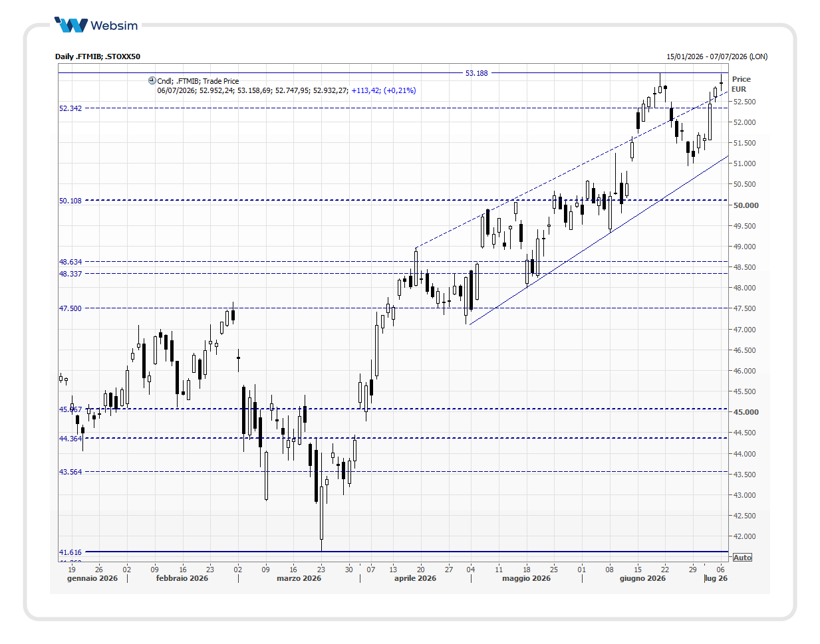Click the 47.500 support level label
Image resolution: width=820 pixels, height=644 pixels.
[x=70, y=308]
